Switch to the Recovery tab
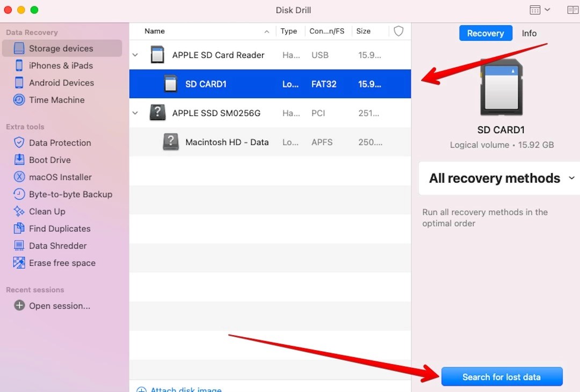The width and height of the screenshot is (580, 392). (x=485, y=33)
